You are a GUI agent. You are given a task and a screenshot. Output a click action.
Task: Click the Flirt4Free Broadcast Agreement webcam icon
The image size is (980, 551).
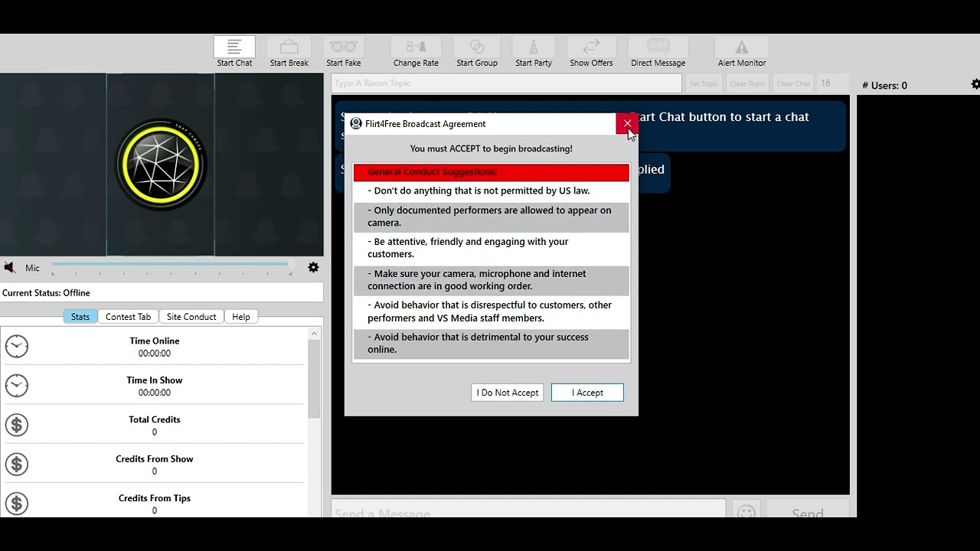pyautogui.click(x=356, y=123)
